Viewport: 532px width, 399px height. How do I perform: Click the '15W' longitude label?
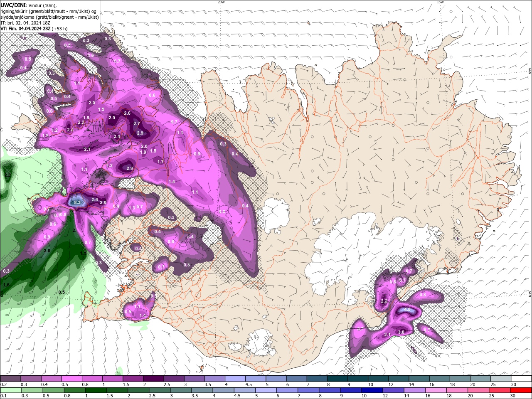[x=440, y=2]
